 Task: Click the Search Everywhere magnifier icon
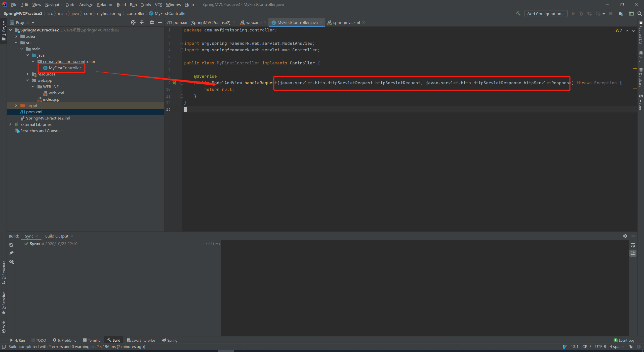pos(639,14)
